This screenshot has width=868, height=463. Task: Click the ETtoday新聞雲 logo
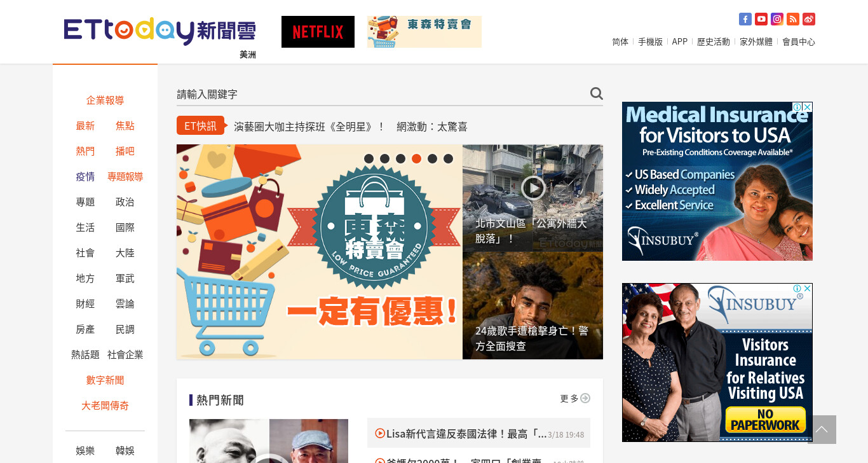coord(160,31)
